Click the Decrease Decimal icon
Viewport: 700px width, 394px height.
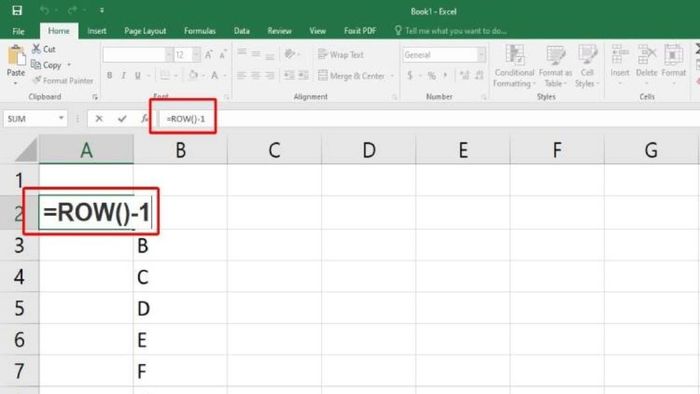coord(479,75)
